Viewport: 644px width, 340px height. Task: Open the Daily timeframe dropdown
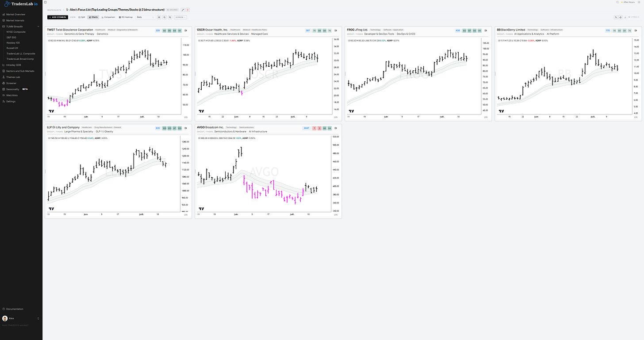(146, 17)
